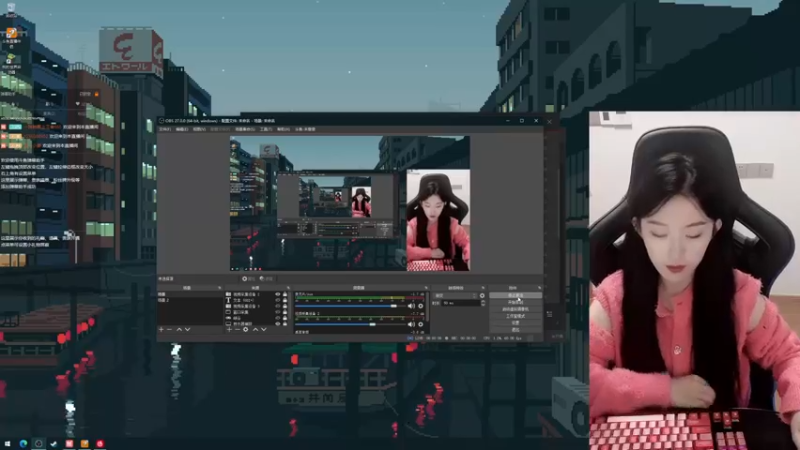
Task: Open the orange app icon on the taskbar
Action: click(85, 443)
